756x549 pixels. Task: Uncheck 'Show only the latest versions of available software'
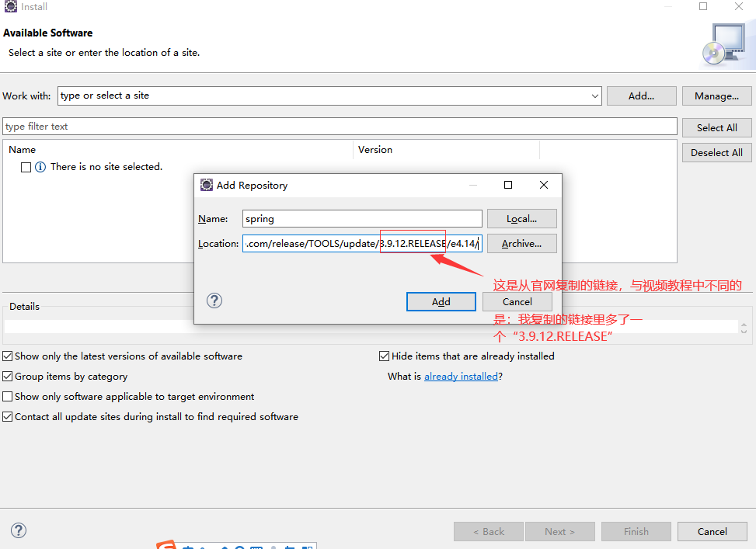[7, 356]
